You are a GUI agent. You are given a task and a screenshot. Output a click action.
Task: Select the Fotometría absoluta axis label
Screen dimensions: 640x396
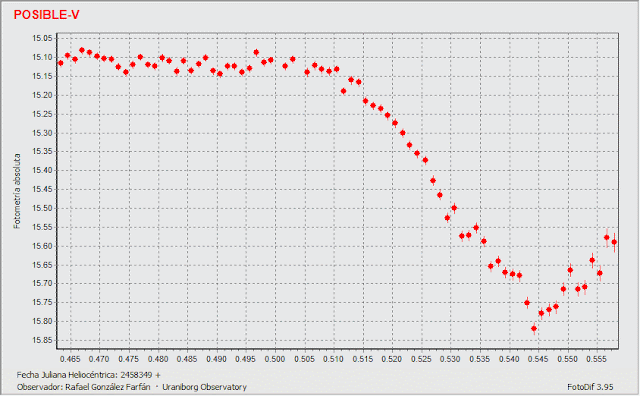coord(17,191)
